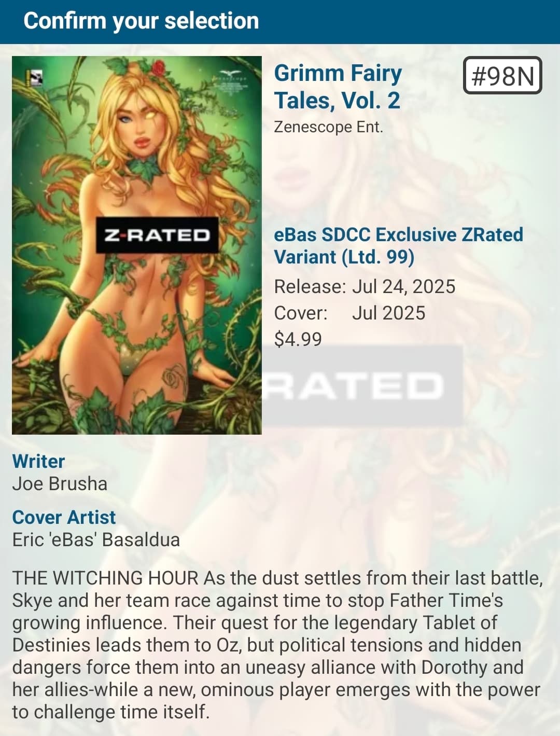Tap the comic cover thumbnail image
This screenshot has width=560, height=736.
(137, 245)
